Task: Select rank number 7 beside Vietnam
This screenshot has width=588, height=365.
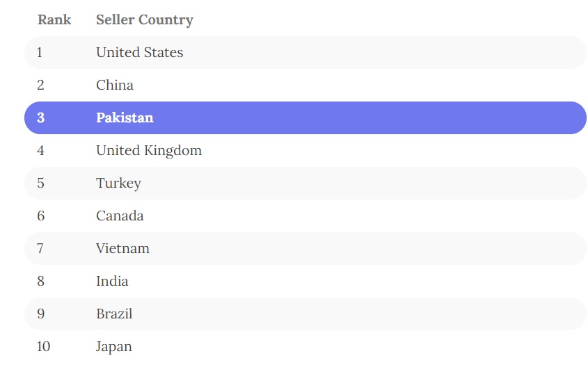Action: (x=40, y=248)
